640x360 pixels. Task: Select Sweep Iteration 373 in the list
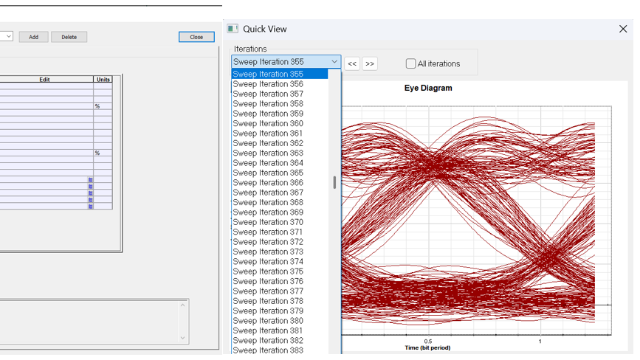280,251
